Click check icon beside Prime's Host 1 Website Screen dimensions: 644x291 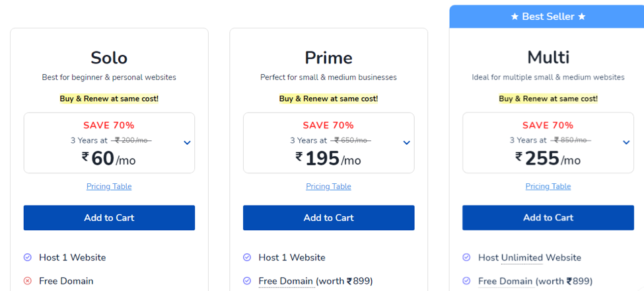(x=247, y=257)
